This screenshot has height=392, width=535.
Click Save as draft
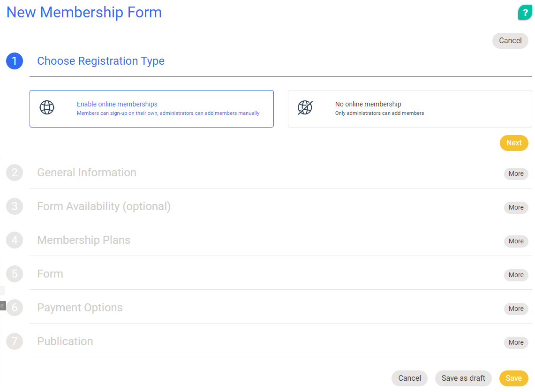(x=463, y=378)
